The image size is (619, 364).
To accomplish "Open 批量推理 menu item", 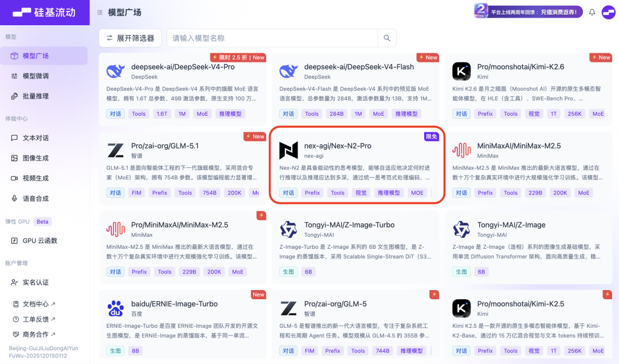I will 44,96.
